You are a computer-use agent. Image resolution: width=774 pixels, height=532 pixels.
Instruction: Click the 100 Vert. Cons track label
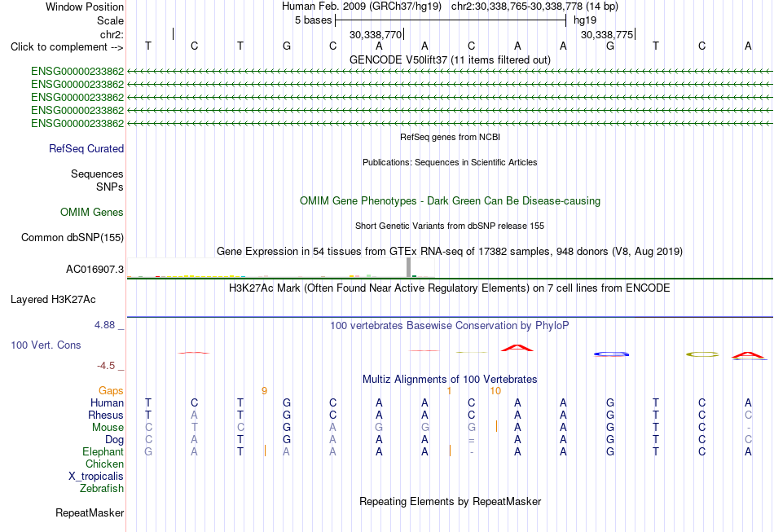(46, 345)
